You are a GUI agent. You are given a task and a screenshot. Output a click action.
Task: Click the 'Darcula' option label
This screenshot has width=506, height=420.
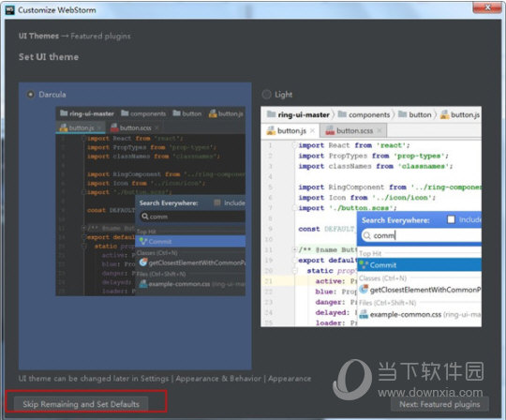52,95
